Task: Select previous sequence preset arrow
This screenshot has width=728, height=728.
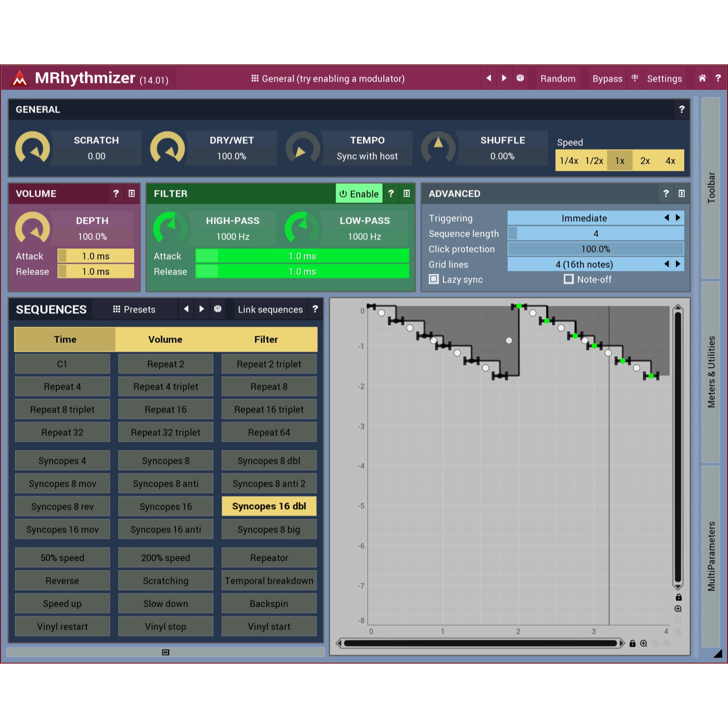Action: (x=186, y=309)
